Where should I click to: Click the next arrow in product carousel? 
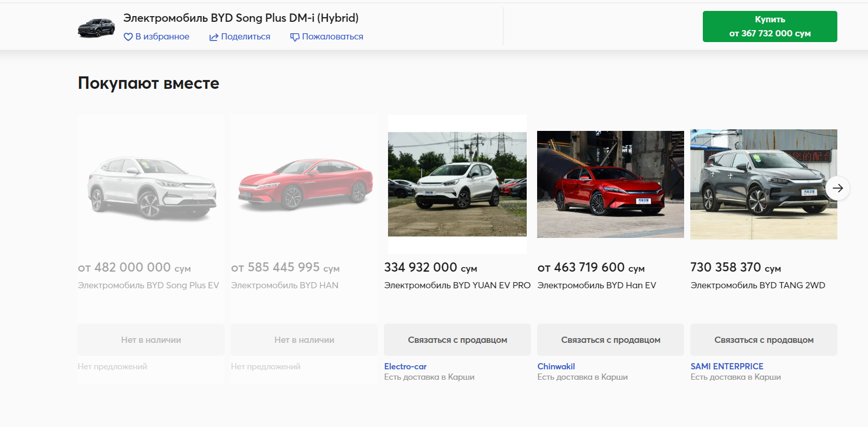point(837,188)
